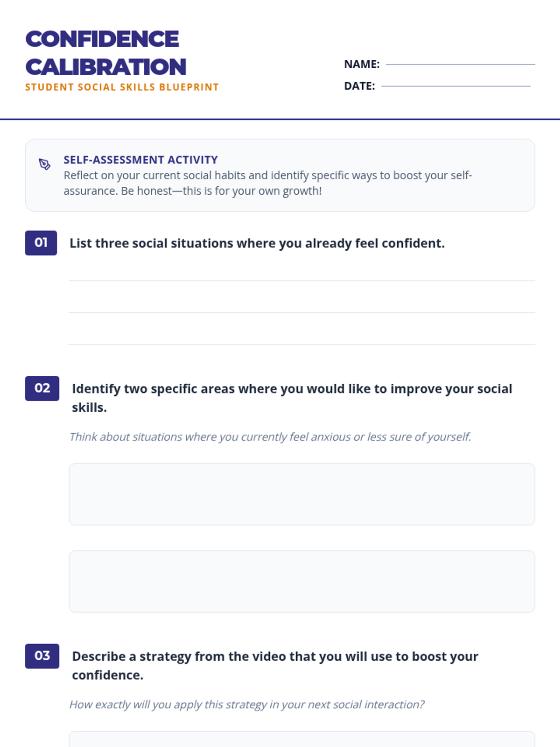Click the Self-Assessment Activity heading
Screen dimensions: 560x747
(140, 160)
